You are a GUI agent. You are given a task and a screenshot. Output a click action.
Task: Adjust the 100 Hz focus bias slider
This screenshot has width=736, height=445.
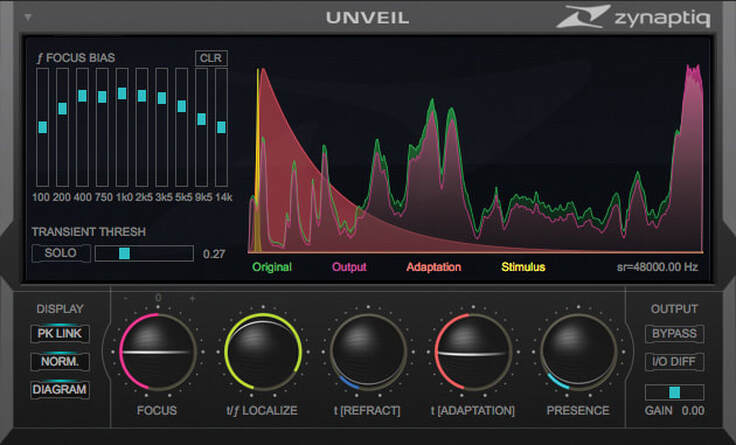coord(43,127)
